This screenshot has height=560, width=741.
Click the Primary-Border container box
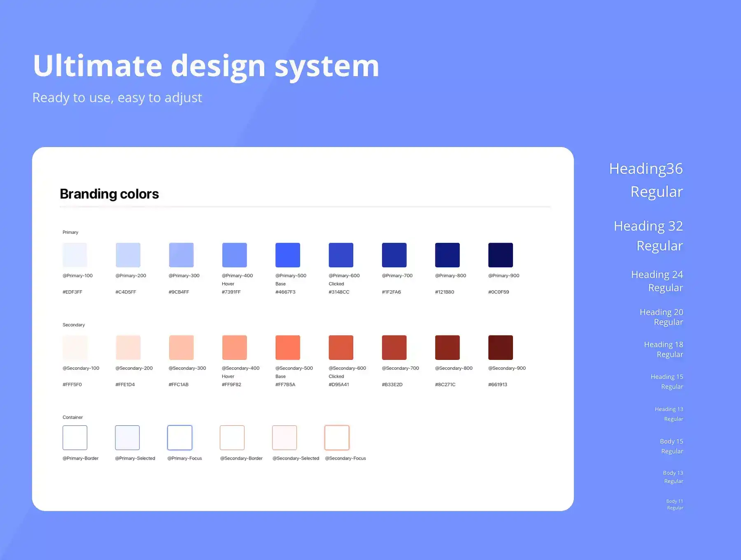[75, 438]
